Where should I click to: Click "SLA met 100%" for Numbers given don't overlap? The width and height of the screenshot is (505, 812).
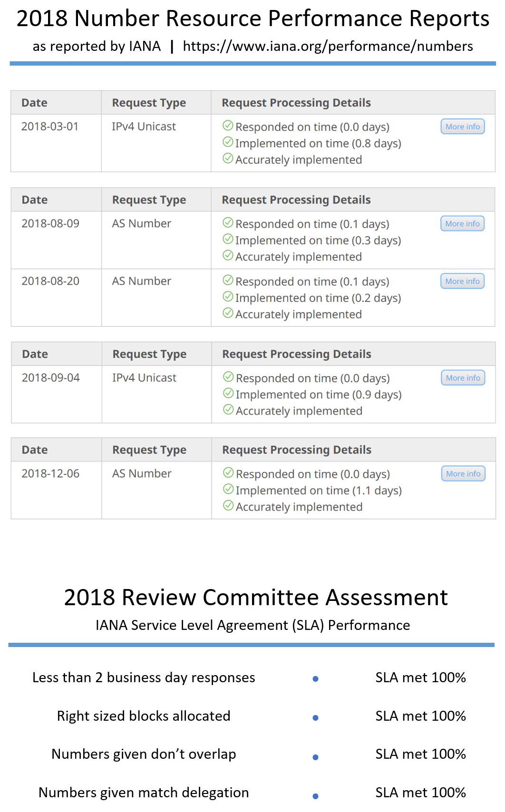tap(420, 754)
